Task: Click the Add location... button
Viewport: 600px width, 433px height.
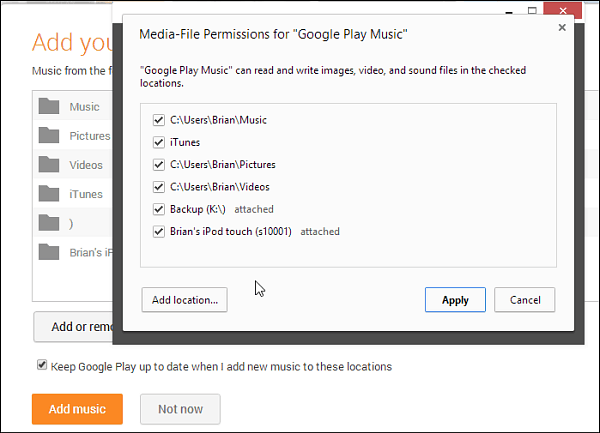Action: (184, 300)
